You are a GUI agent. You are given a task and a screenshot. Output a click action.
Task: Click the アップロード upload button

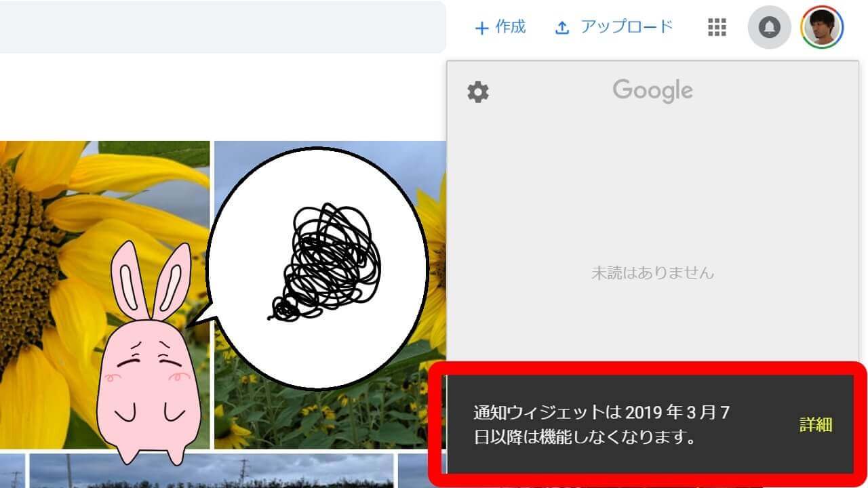coord(613,27)
